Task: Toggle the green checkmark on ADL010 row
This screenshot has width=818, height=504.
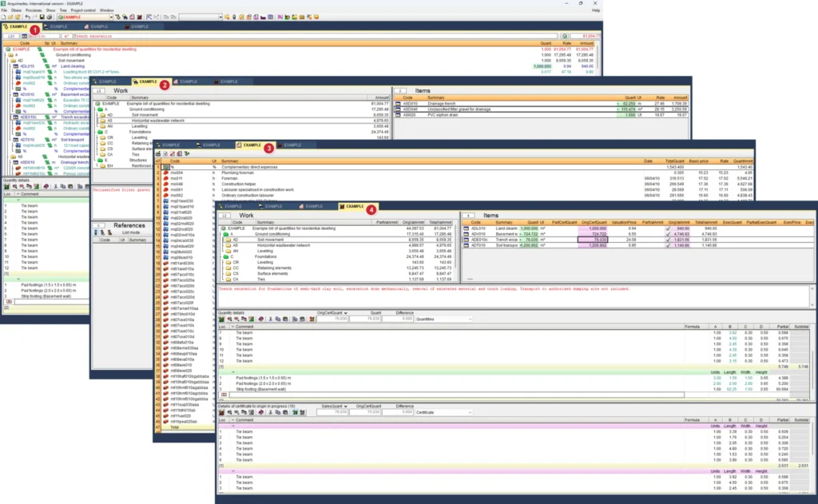Action: tap(669, 228)
